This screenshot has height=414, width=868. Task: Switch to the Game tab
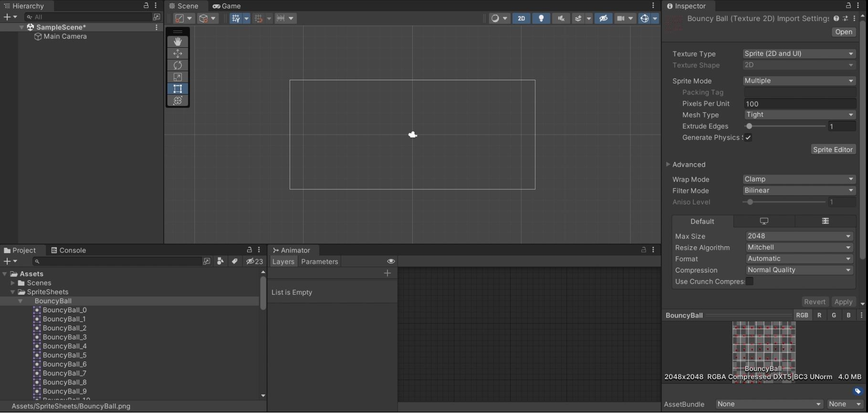(227, 6)
